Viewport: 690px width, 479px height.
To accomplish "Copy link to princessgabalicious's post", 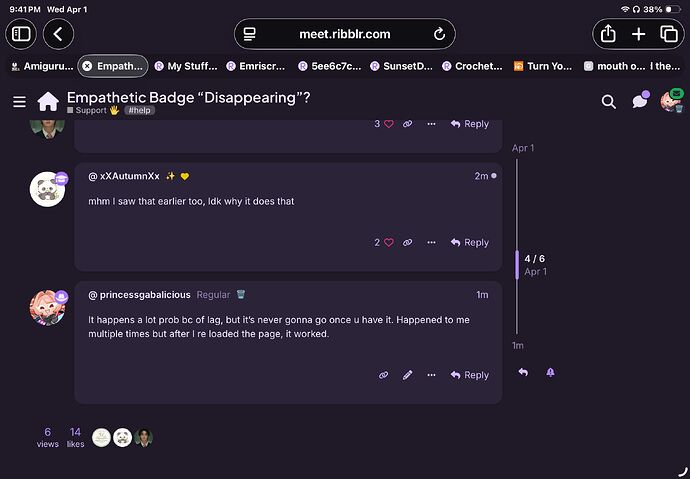I will tap(383, 375).
